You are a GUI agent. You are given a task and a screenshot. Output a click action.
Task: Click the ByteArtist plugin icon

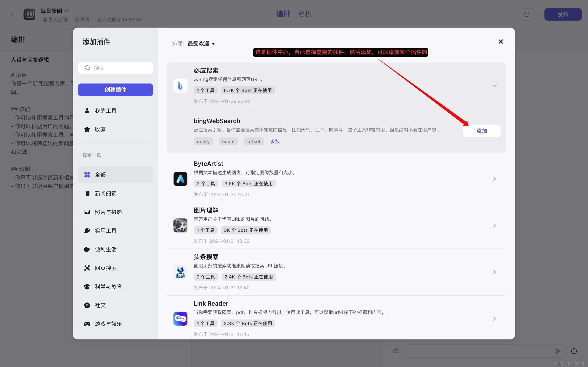[180, 179]
